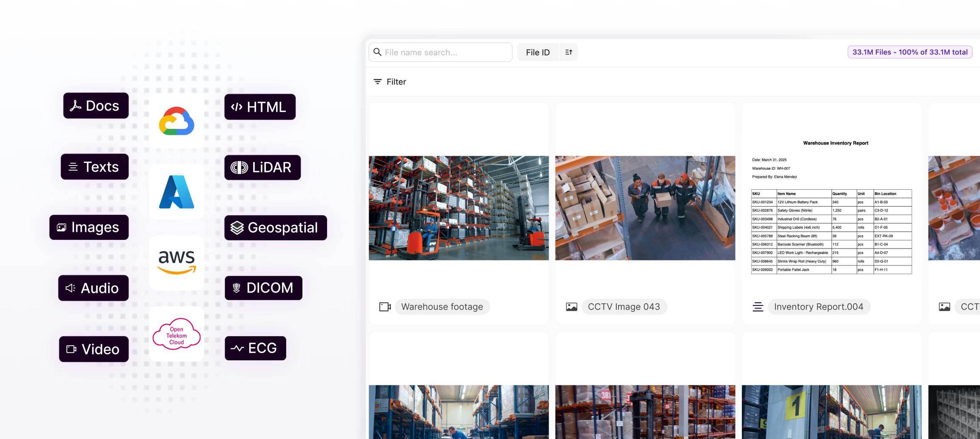The width and height of the screenshot is (980, 439).
Task: Select the HTML format label
Action: point(259,107)
